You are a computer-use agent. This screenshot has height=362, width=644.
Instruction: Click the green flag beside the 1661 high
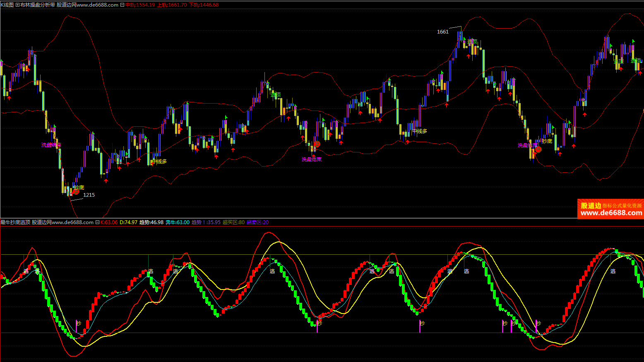coord(464,39)
